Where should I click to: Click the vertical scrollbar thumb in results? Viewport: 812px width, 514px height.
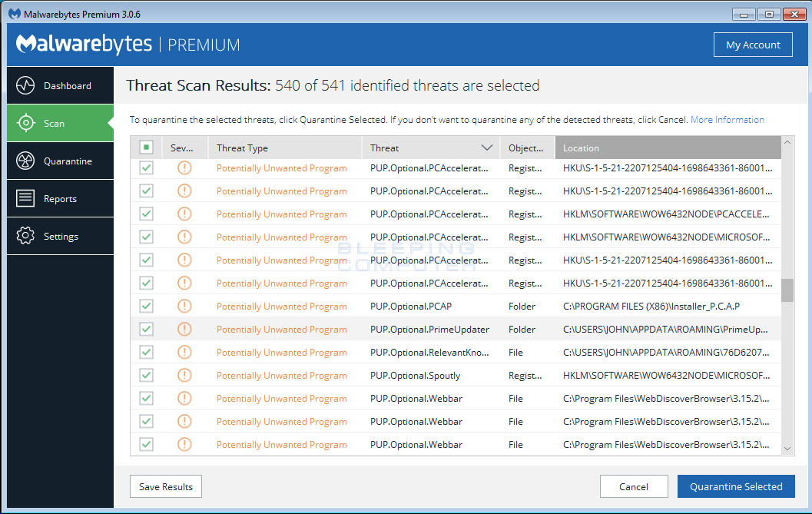pyautogui.click(x=787, y=290)
